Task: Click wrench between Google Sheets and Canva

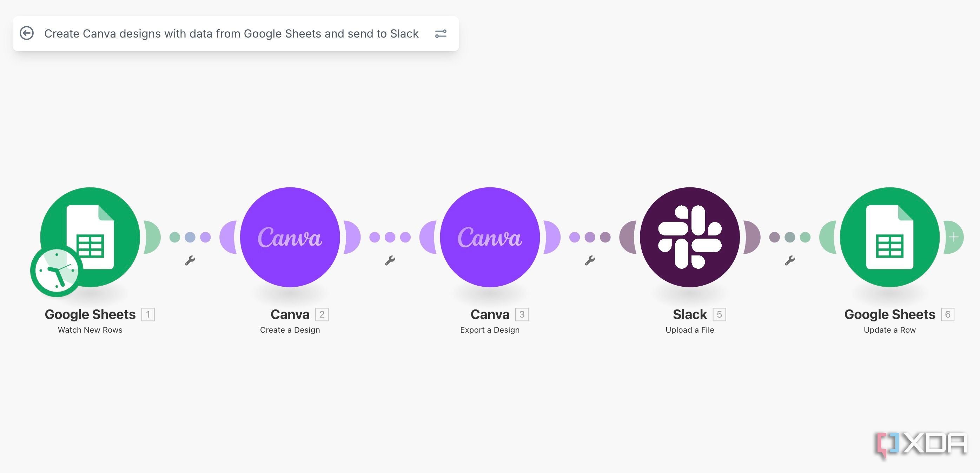Action: pyautogui.click(x=190, y=260)
